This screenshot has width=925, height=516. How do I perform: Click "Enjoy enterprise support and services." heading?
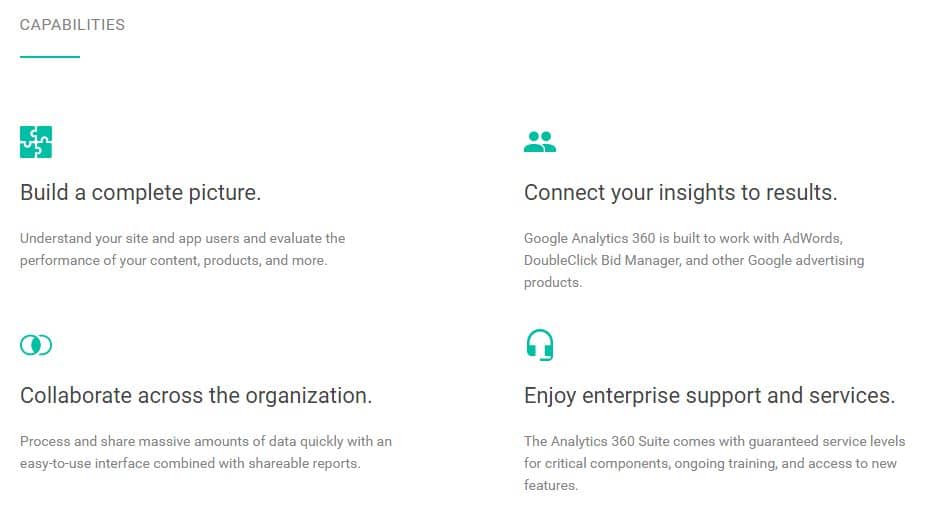(709, 395)
